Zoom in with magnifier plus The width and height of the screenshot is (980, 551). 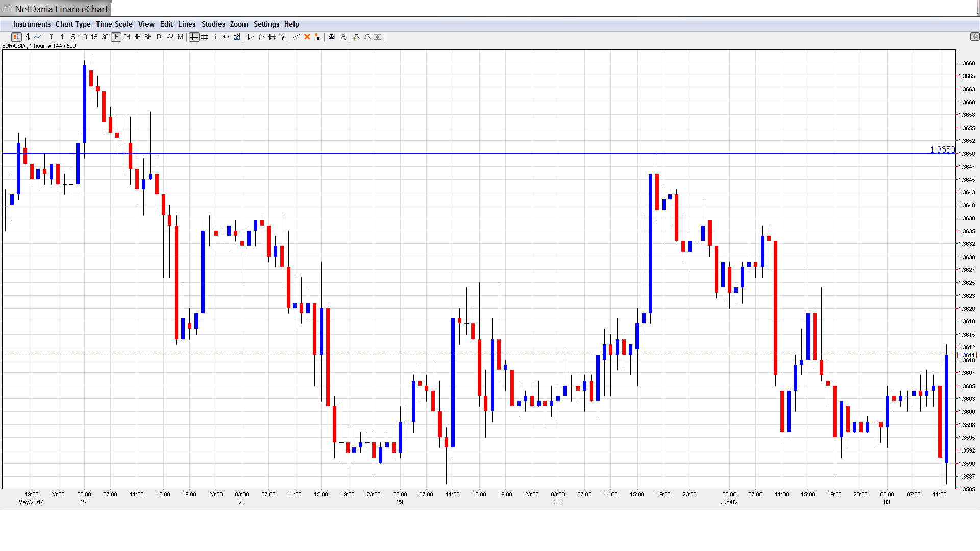point(356,37)
